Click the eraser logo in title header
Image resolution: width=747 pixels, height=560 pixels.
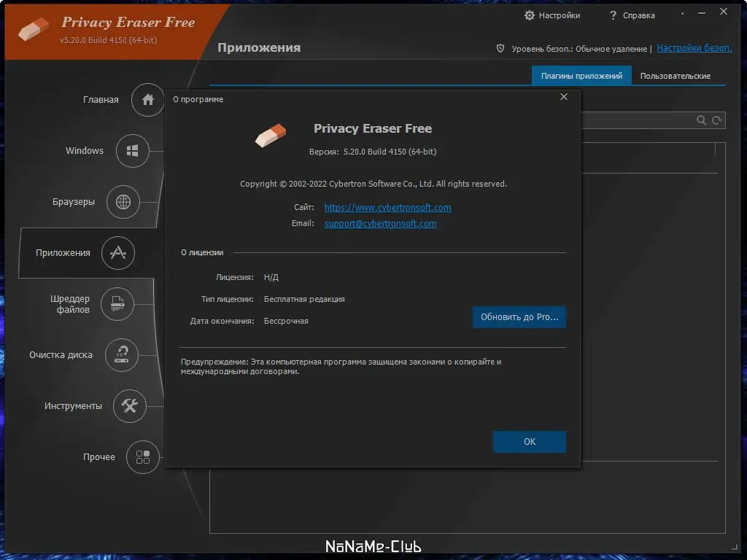[x=34, y=29]
